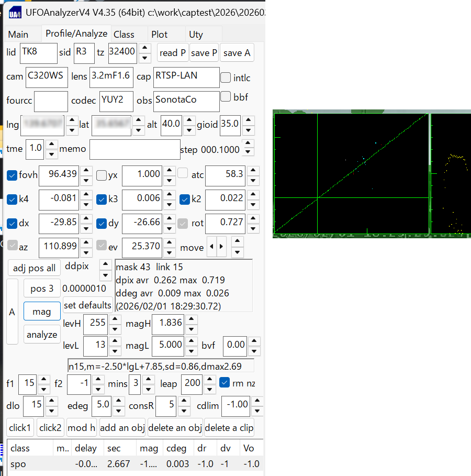Click the move right arrow

click(x=221, y=247)
